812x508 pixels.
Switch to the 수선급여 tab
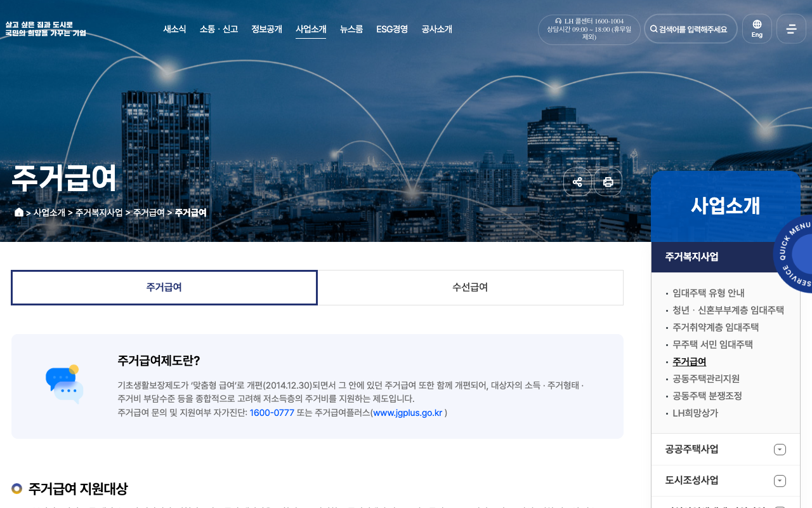[470, 288]
